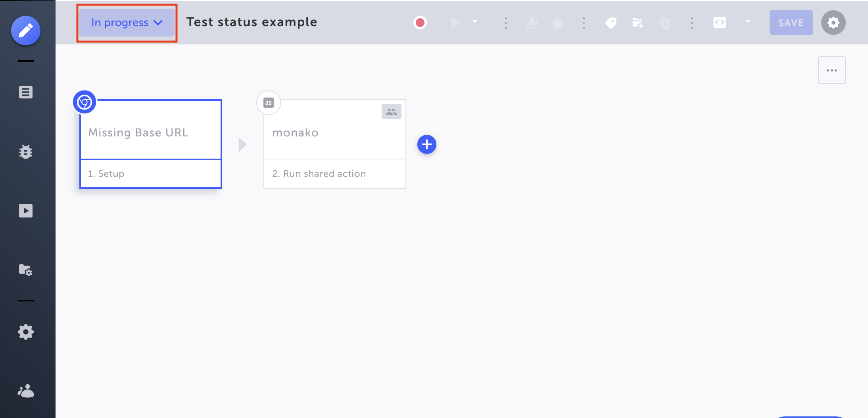This screenshot has width=868, height=418.
Task: Open the bug icon in sidebar
Action: coord(26,152)
